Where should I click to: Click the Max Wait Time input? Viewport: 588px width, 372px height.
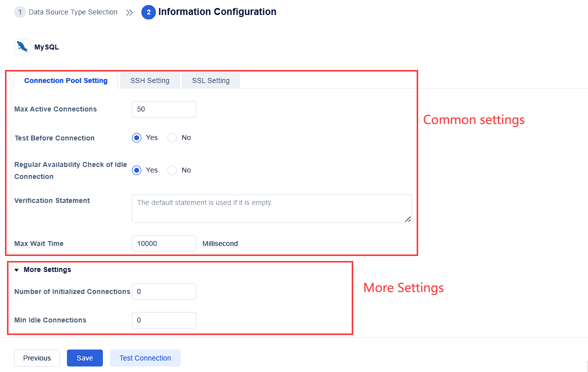[164, 243]
